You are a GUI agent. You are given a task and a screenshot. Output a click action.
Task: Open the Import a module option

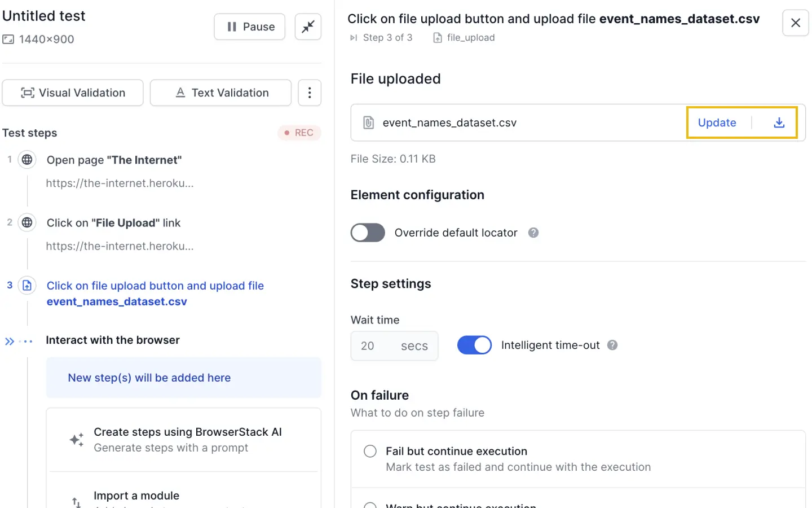[136, 496]
